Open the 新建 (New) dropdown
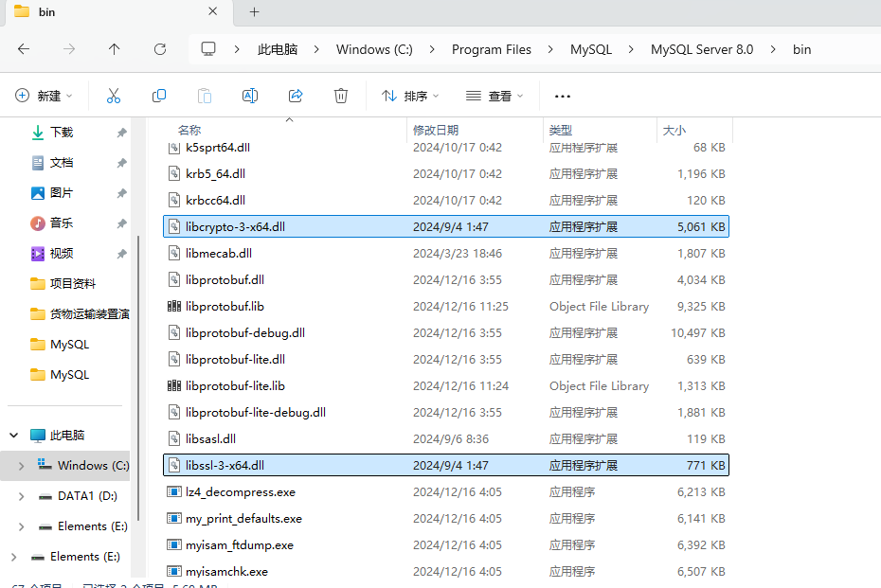The image size is (881, 588). point(44,96)
